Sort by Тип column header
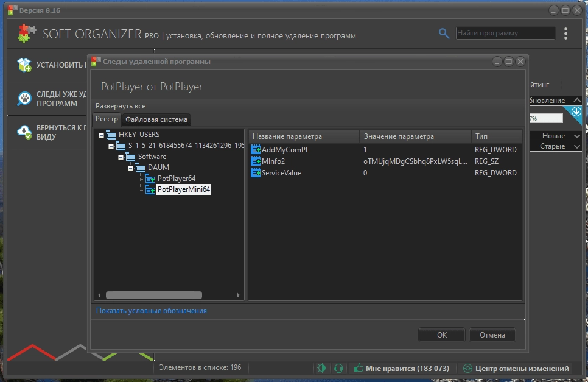The image size is (588, 382). pyautogui.click(x=496, y=136)
